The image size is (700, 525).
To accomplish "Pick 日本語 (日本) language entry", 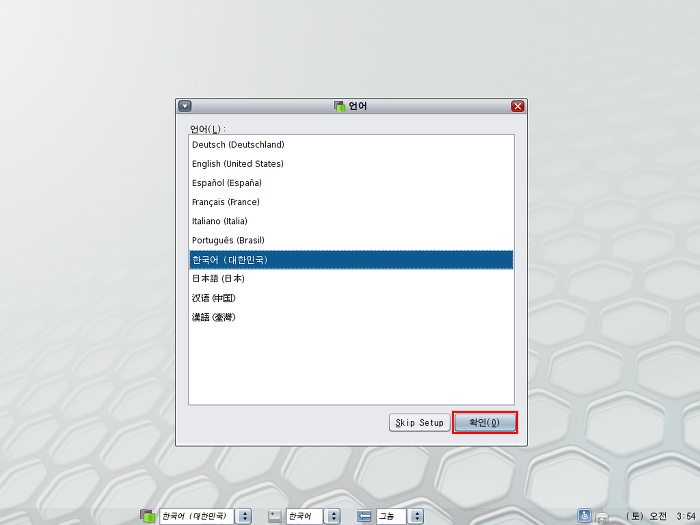I will 351,279.
